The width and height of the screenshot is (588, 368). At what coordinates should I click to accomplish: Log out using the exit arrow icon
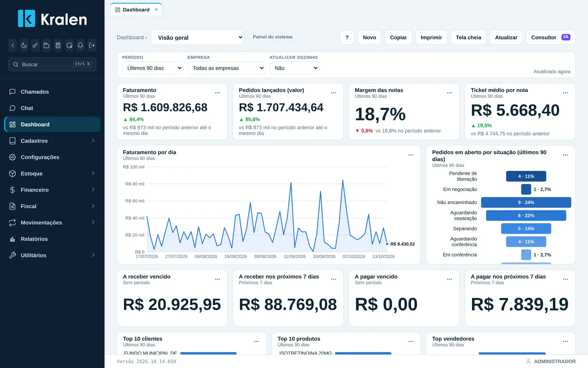(x=92, y=46)
